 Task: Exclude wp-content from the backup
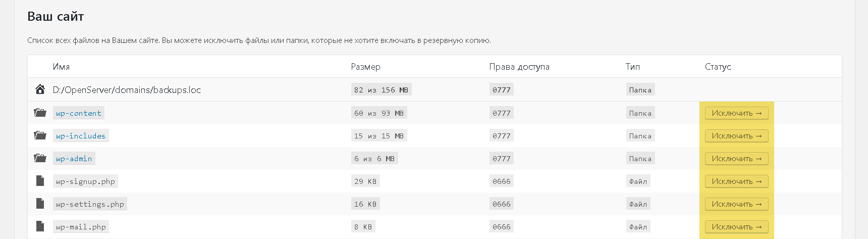[x=736, y=113]
